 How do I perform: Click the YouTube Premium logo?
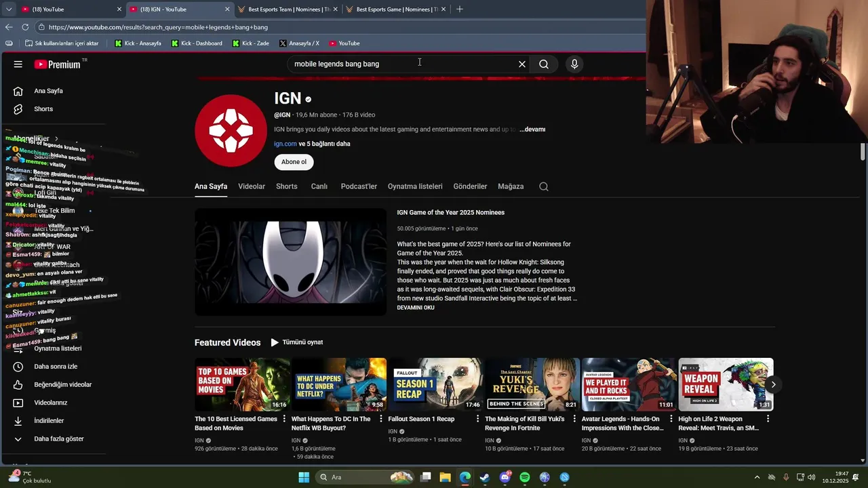click(58, 64)
